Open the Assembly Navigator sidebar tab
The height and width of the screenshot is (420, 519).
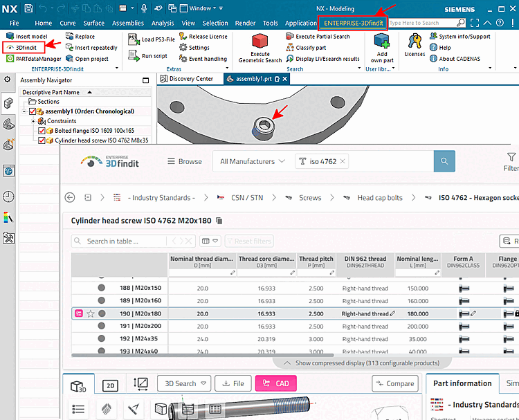pyautogui.click(x=8, y=103)
